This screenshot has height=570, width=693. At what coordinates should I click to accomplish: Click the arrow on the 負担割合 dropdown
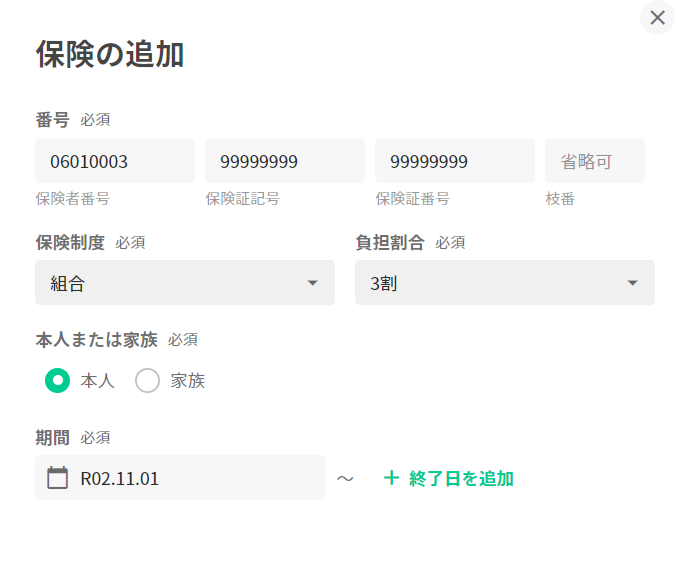click(x=632, y=283)
